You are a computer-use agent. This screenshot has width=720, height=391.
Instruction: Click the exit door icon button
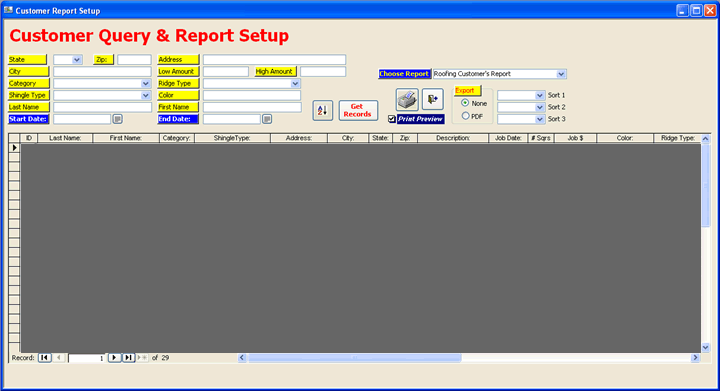[x=433, y=99]
